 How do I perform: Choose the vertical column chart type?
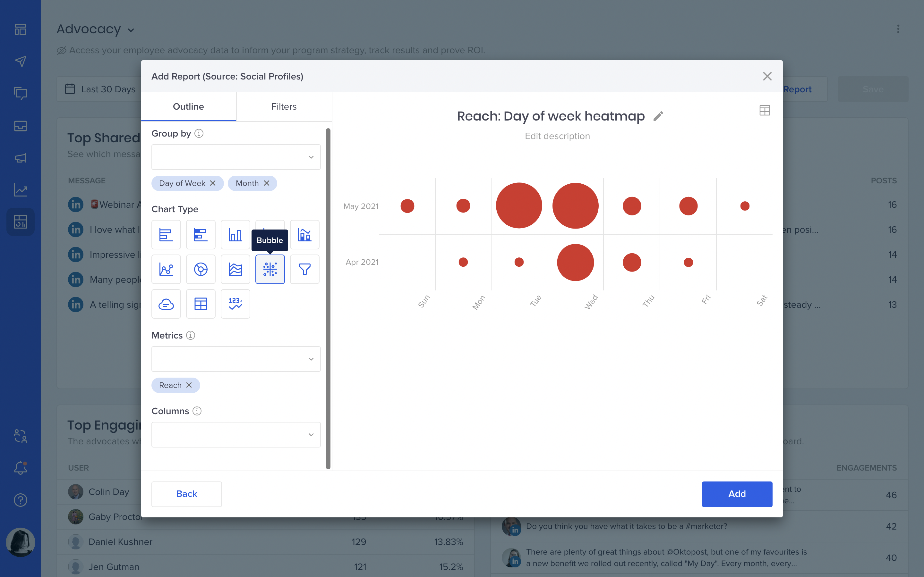pos(235,235)
